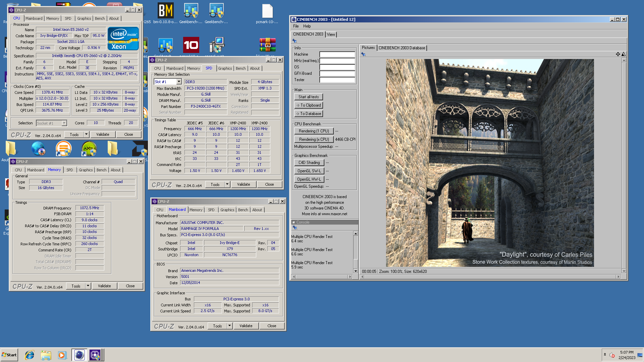This screenshot has width=644, height=362.
Task: Click the console horizontal scrollbar track
Action: pos(322,277)
